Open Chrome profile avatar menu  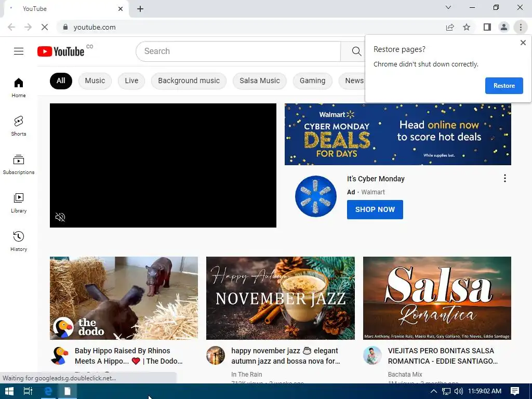click(504, 27)
